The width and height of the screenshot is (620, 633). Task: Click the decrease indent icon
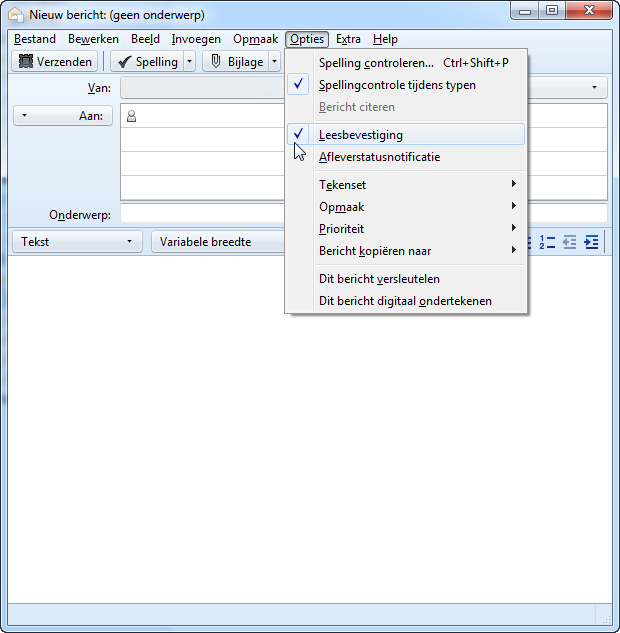[x=570, y=242]
